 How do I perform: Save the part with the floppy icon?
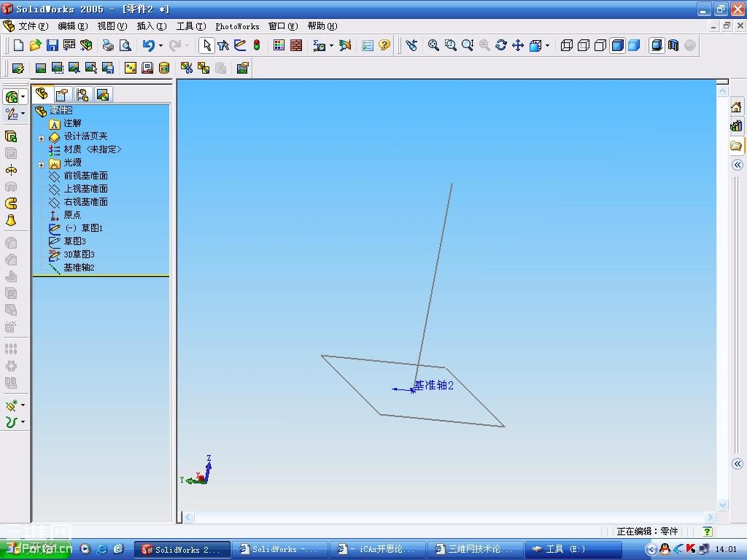click(53, 45)
